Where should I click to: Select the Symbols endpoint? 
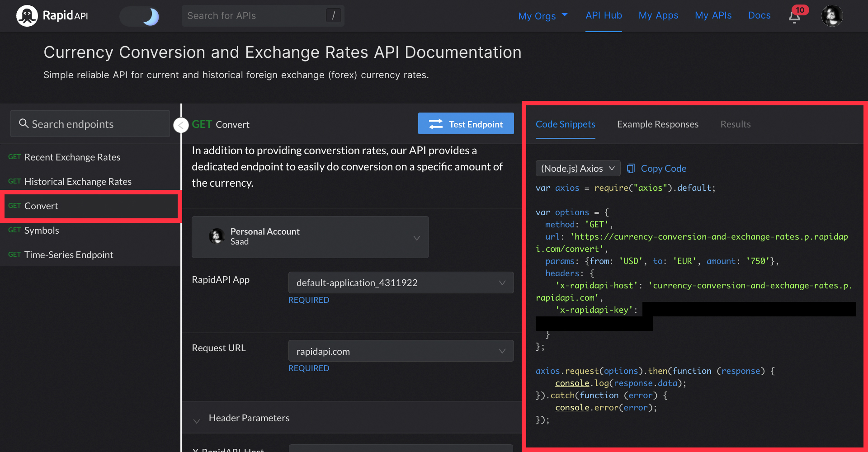(x=90, y=230)
